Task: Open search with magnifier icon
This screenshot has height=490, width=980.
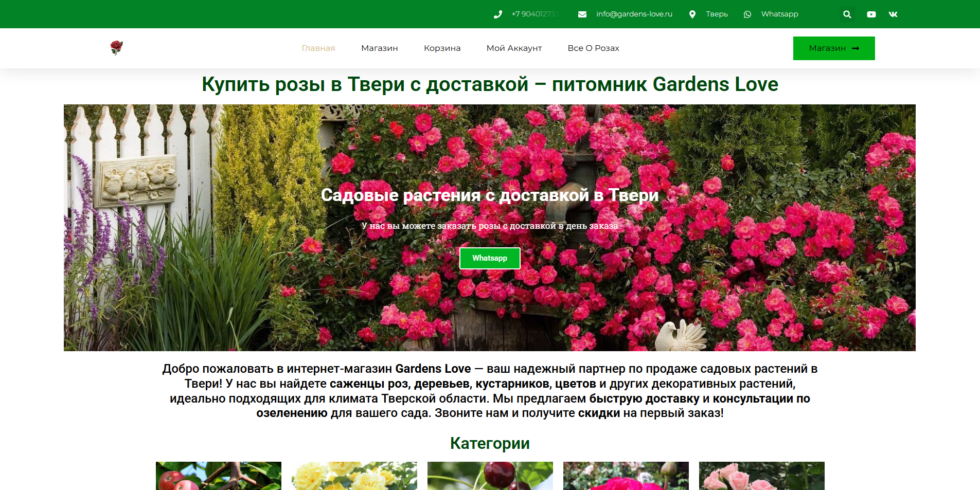Action: click(847, 14)
